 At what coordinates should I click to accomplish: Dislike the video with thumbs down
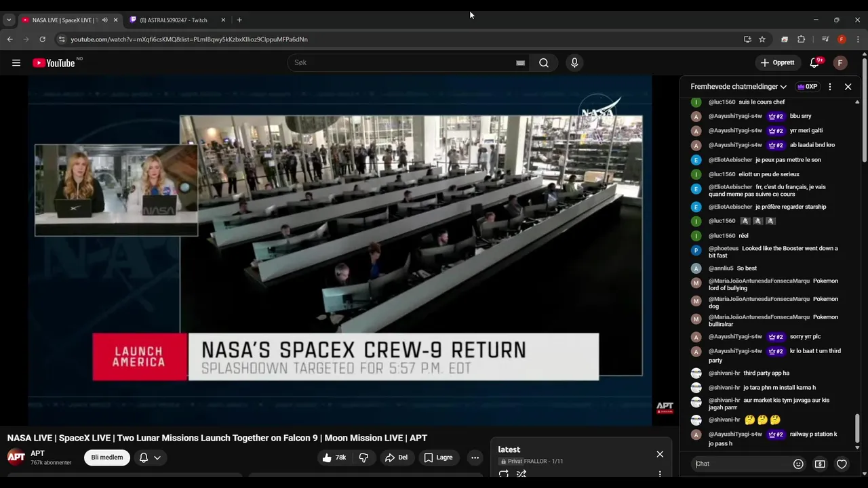(x=363, y=457)
